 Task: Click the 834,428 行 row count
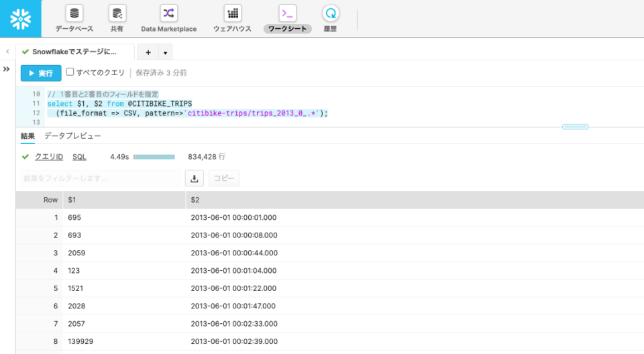[207, 156]
